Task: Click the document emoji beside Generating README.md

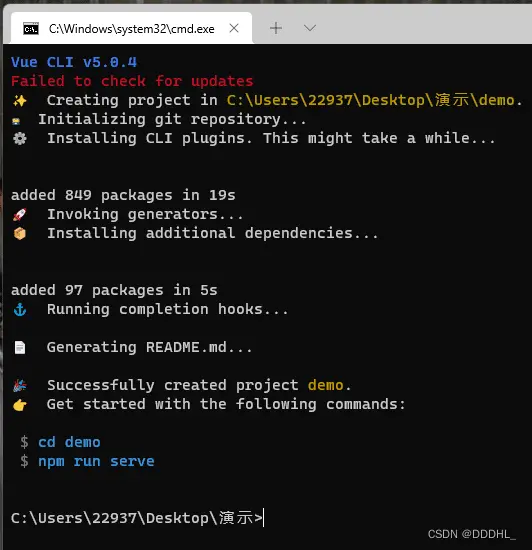Action: 20,348
